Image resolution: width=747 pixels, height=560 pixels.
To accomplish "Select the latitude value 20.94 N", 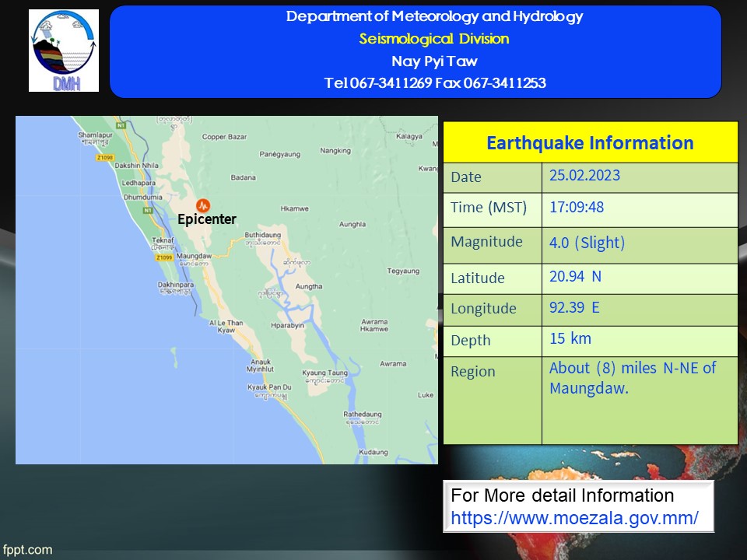I will pos(576,276).
